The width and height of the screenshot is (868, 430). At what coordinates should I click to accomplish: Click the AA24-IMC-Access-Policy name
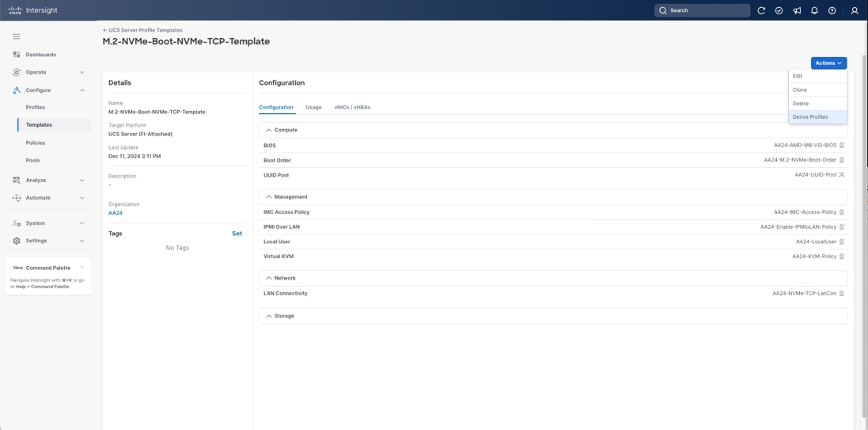click(x=805, y=211)
